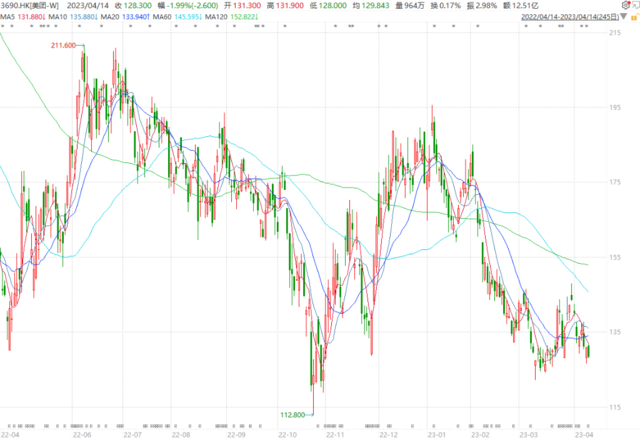Click the 22-10 time axis label
Image resolution: width=640 pixels, height=438 pixels.
click(287, 434)
